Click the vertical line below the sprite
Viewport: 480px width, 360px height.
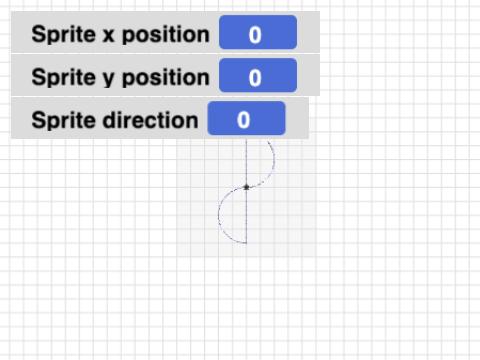tap(246, 217)
